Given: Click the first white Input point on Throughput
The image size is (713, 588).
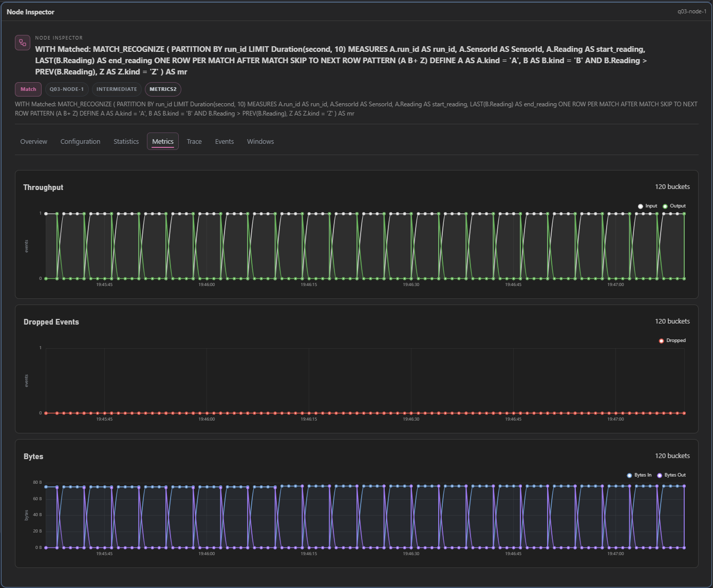Looking at the screenshot, I should click(46, 214).
